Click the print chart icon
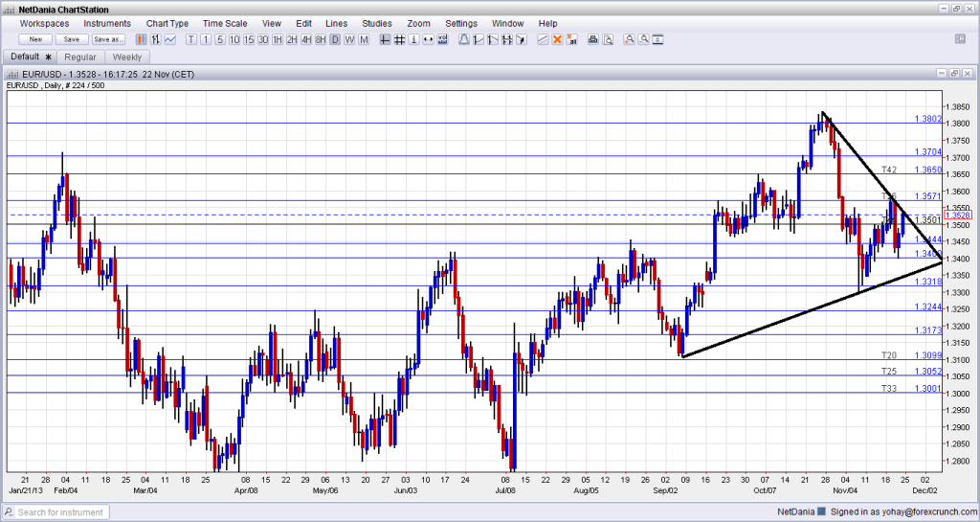The width and height of the screenshot is (980, 522). coord(592,39)
